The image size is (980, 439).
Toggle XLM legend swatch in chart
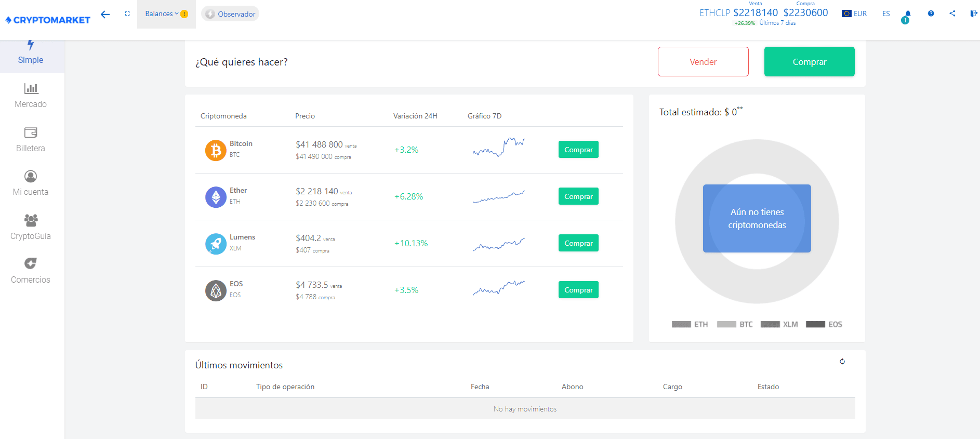tap(770, 324)
